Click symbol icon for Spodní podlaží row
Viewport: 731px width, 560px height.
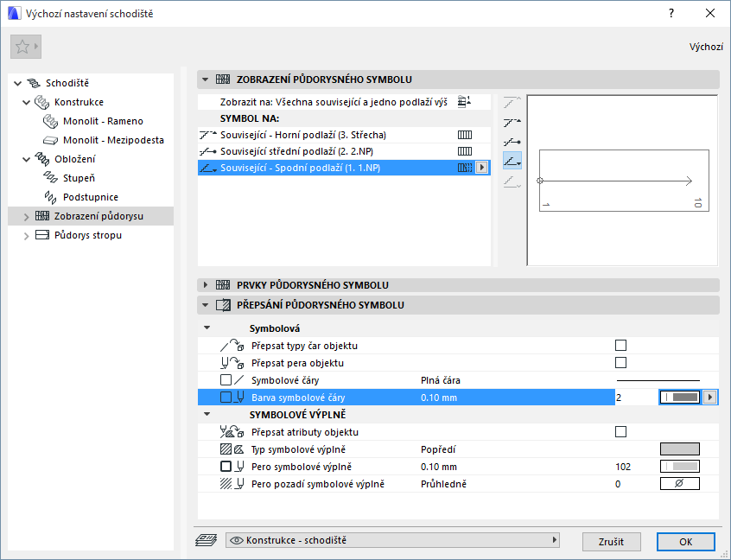click(x=465, y=168)
